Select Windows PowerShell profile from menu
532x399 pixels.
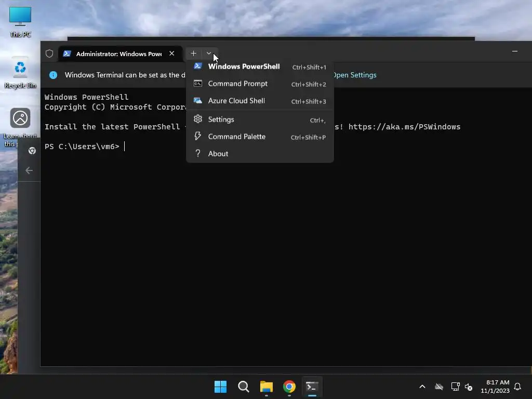[x=260, y=66]
